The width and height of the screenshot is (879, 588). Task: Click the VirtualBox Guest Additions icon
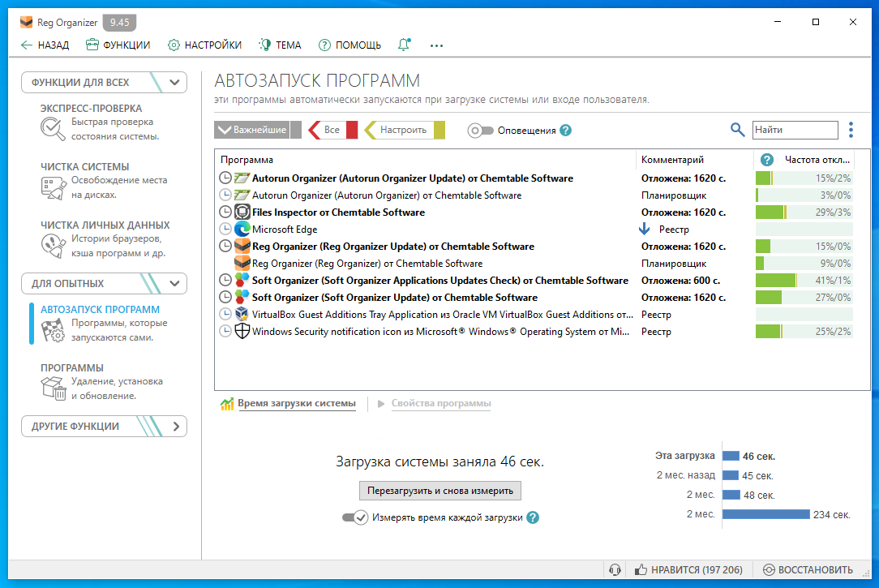tap(242, 315)
